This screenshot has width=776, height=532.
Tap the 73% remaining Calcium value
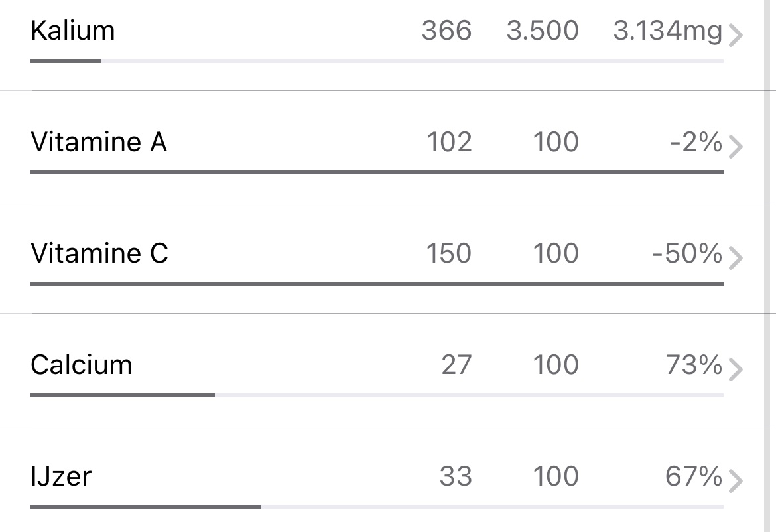click(x=694, y=365)
